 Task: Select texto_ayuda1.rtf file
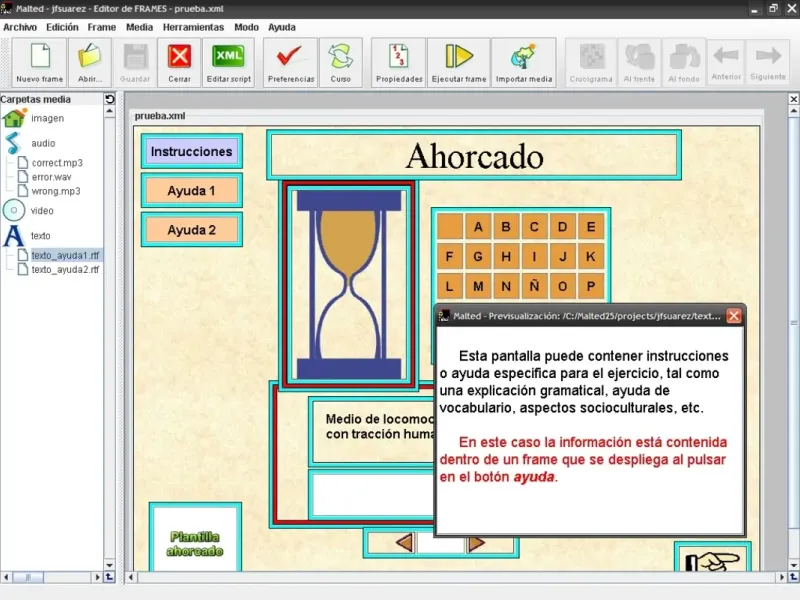pyautogui.click(x=59, y=255)
